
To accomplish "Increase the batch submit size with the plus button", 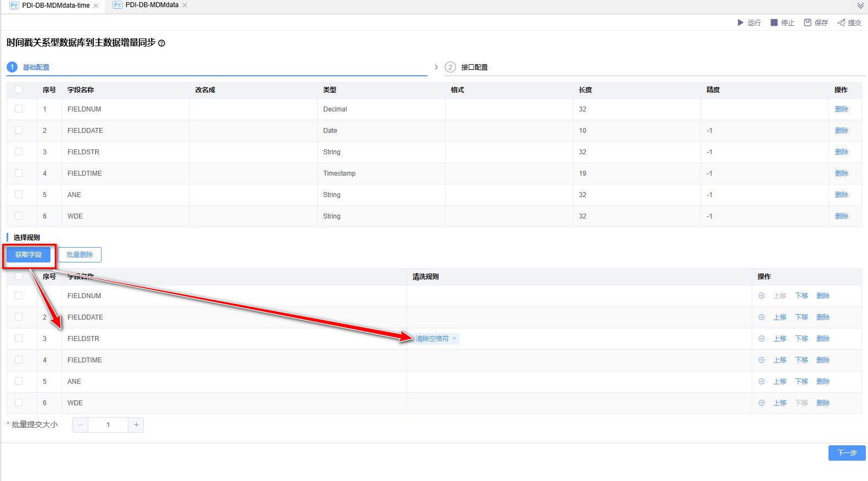I will click(136, 425).
